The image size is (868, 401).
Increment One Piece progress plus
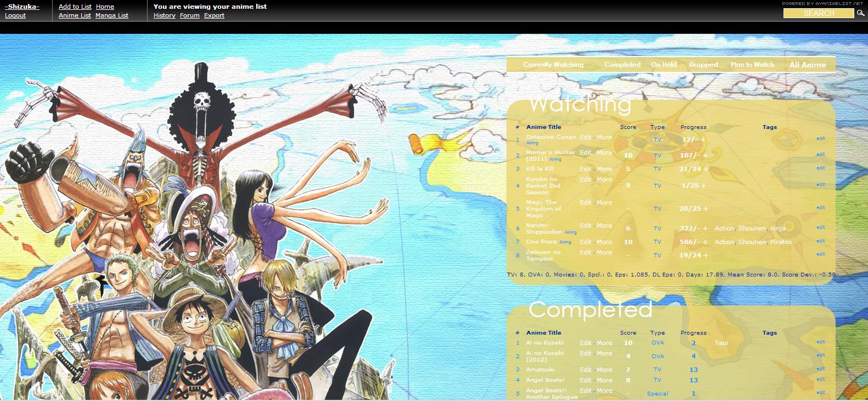click(705, 242)
